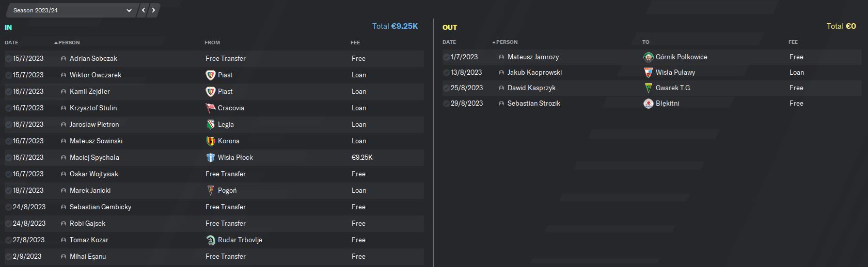Click the Rudar Trbovlje club badge
Viewport: 868px width, 267px height.
(x=210, y=240)
